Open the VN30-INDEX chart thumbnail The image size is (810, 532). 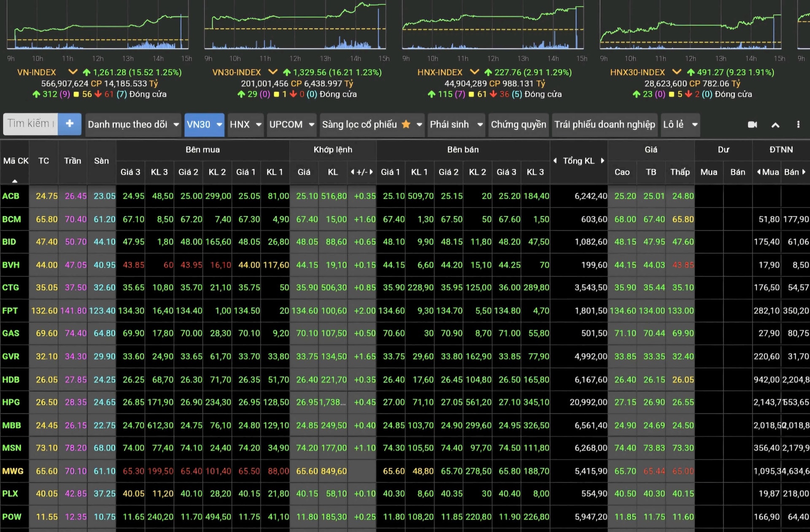coord(295,25)
